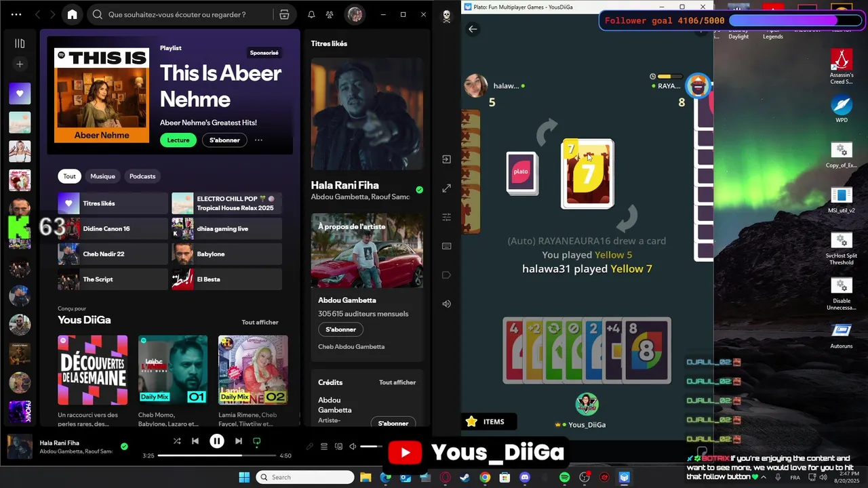Click Tout afficher in Crédits section
Screen dimensions: 868x488
397,382
